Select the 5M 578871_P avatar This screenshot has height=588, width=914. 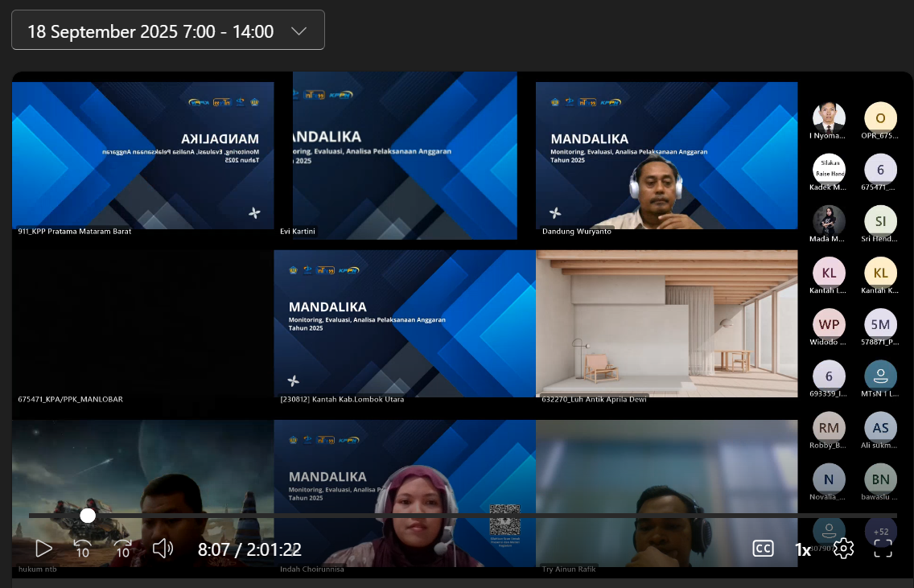coord(880,325)
